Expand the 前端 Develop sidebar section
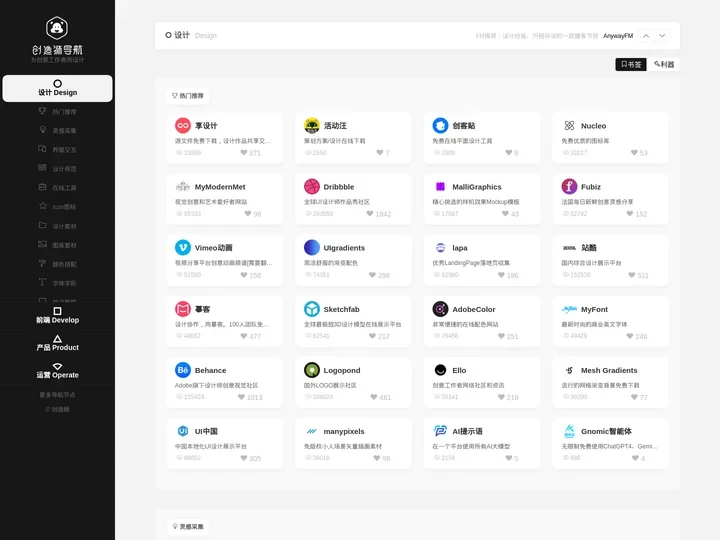720x540 pixels. [x=57, y=315]
